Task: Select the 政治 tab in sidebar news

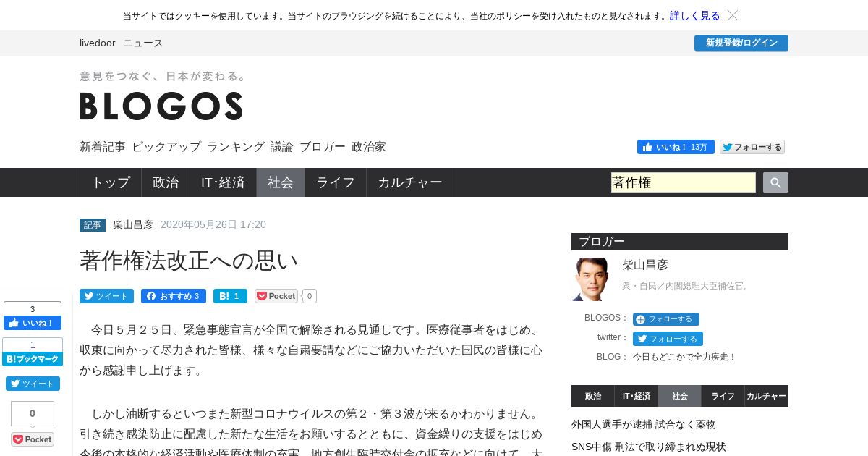Action: coord(593,396)
